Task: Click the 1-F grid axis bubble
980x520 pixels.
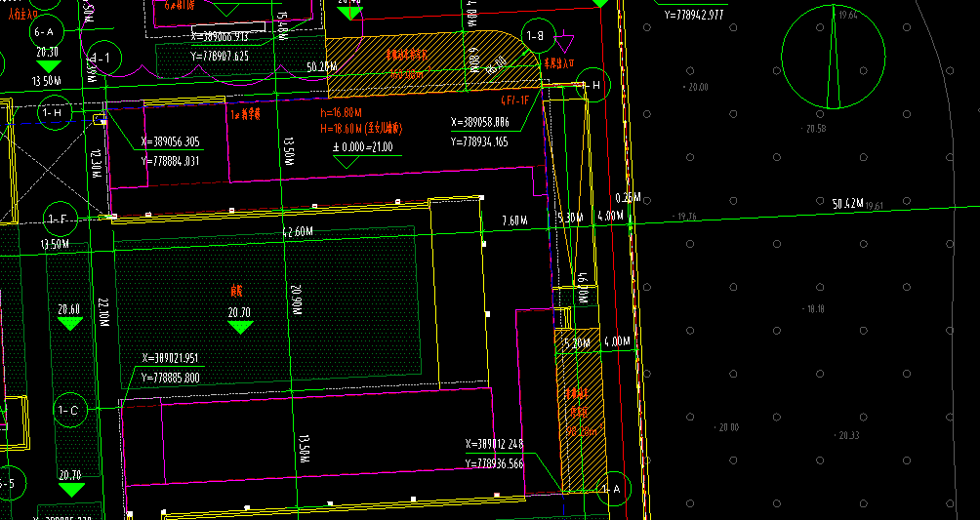Action: [61, 220]
